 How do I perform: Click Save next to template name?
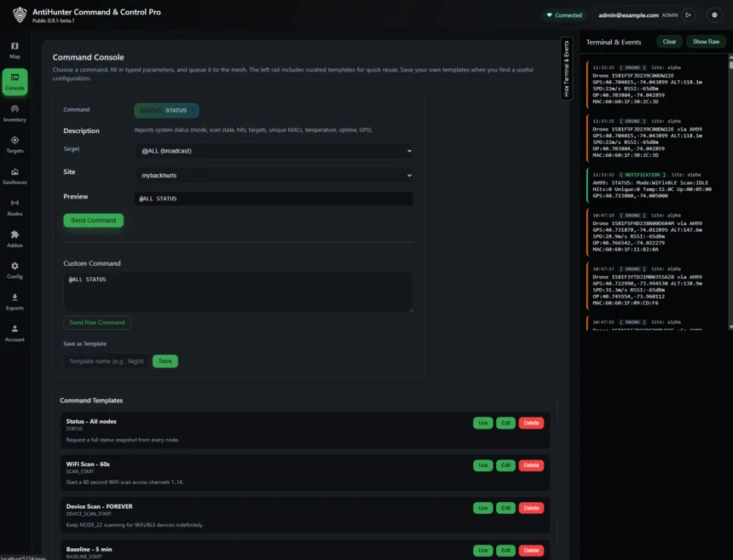pyautogui.click(x=165, y=361)
